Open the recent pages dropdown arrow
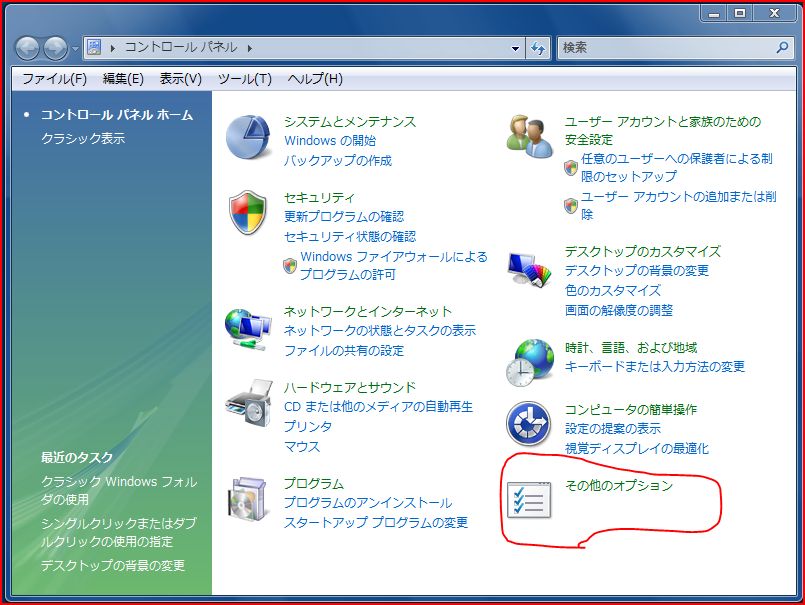Screen dimensions: 805x605 pos(75,49)
